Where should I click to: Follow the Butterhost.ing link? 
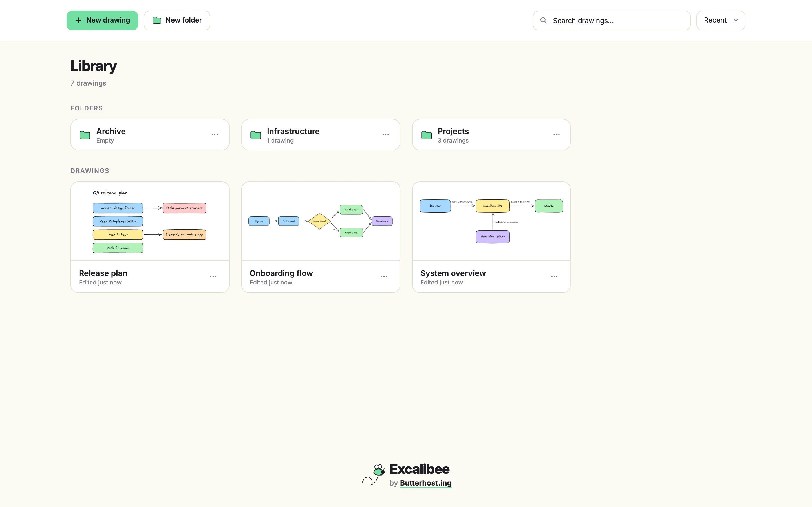tap(425, 483)
